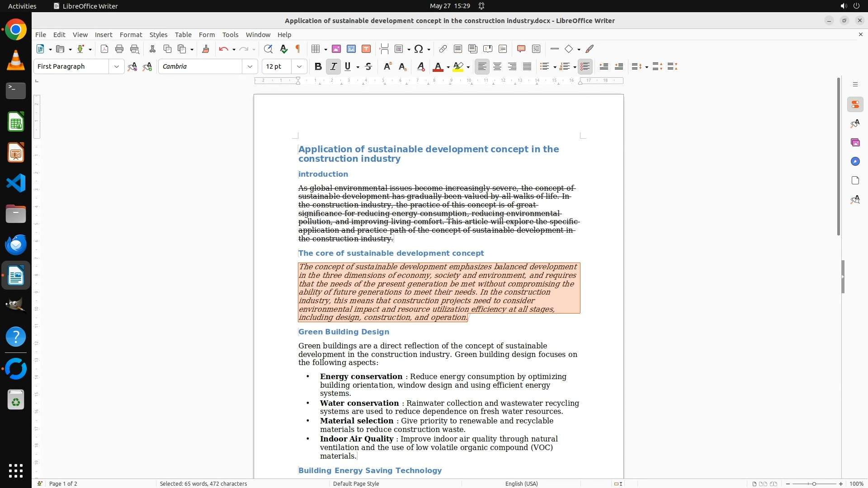This screenshot has height=488, width=868.
Task: Click the Insert Special Character omega icon
Action: coord(419,49)
